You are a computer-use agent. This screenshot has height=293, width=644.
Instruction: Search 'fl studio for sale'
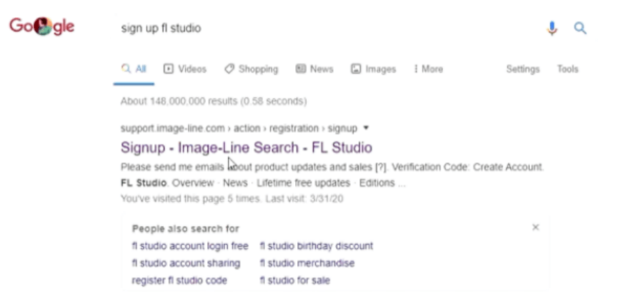point(295,281)
